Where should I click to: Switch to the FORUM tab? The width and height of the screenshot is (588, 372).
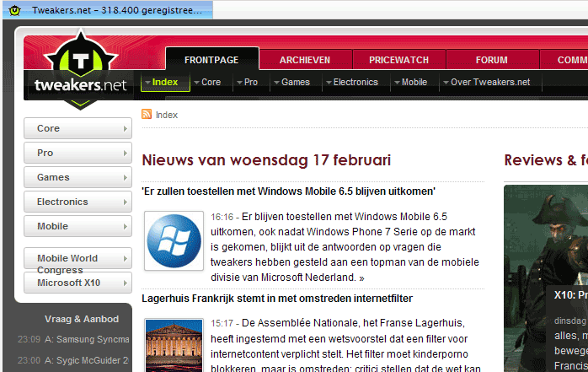(492, 60)
